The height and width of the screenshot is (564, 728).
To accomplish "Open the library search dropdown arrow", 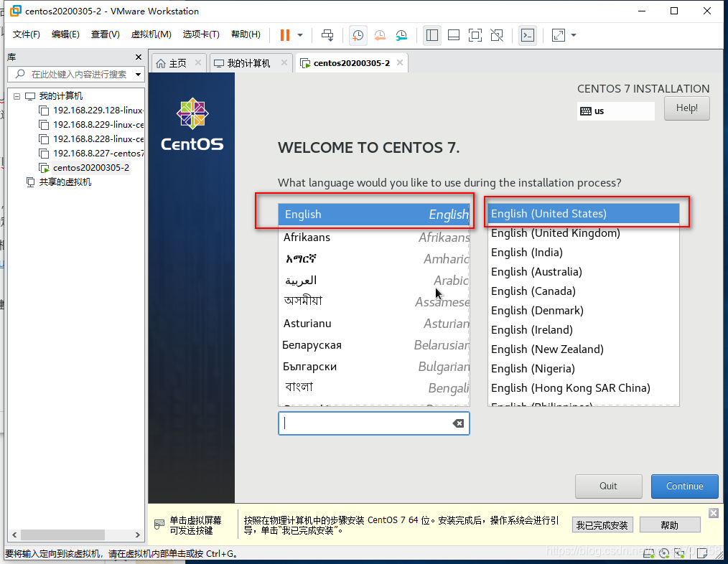I will (139, 75).
